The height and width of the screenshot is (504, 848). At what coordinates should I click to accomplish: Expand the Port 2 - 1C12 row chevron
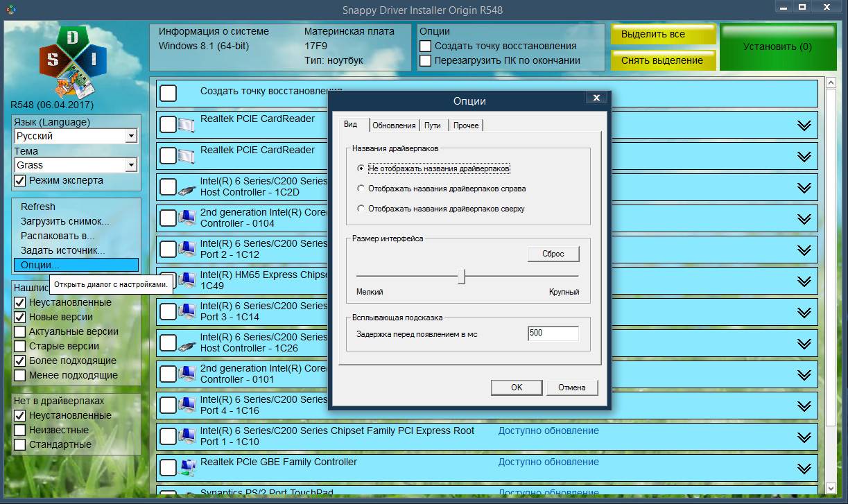(804, 250)
